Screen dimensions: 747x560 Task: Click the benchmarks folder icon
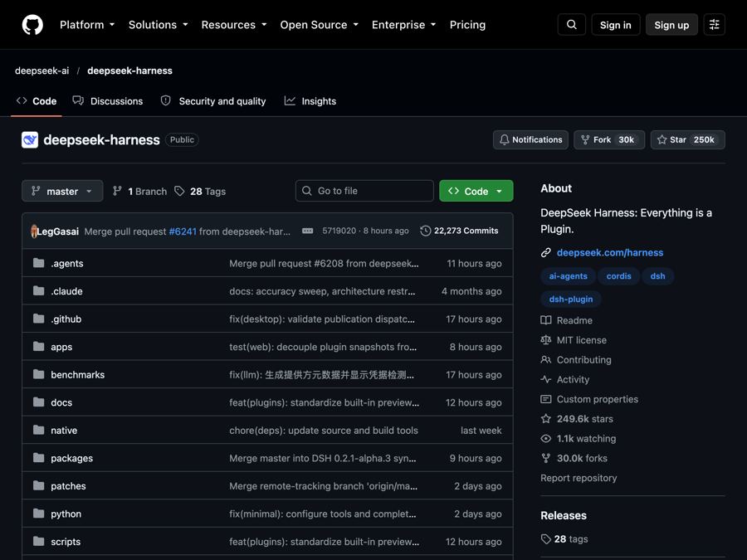[x=38, y=375]
